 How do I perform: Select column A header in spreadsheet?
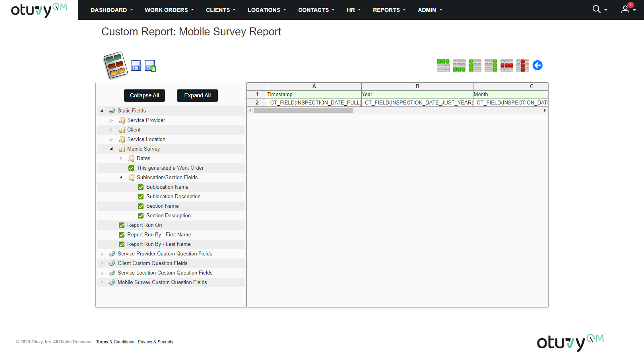tap(314, 86)
